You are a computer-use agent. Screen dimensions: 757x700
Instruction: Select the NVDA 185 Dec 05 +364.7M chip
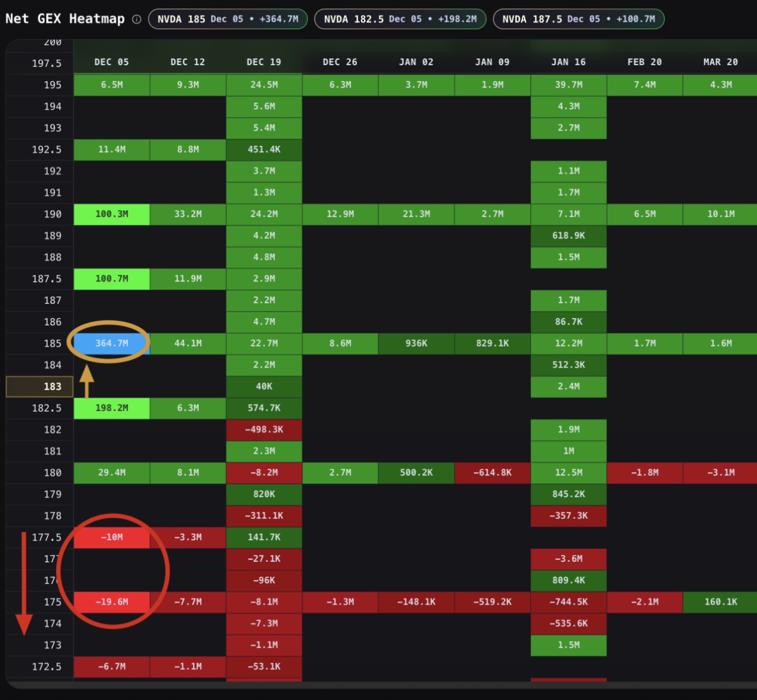point(228,19)
